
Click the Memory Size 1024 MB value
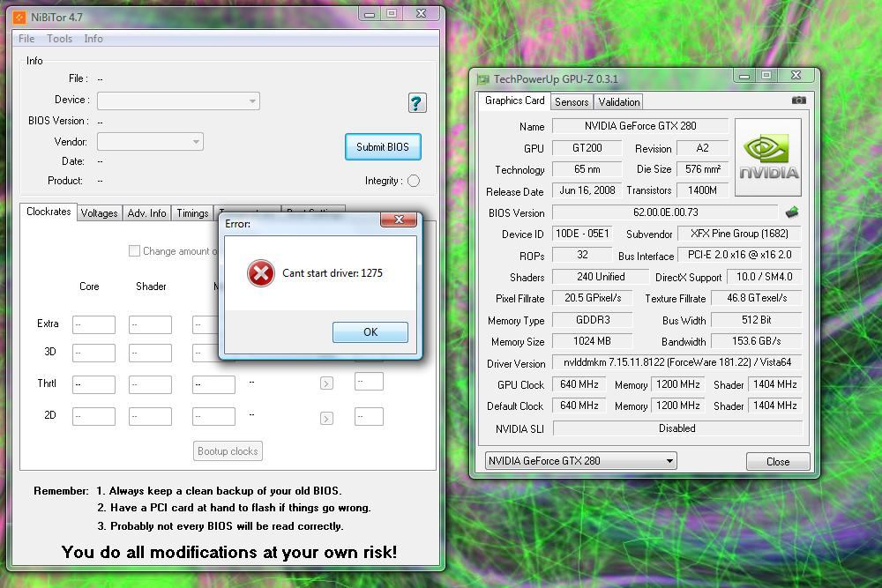point(593,341)
